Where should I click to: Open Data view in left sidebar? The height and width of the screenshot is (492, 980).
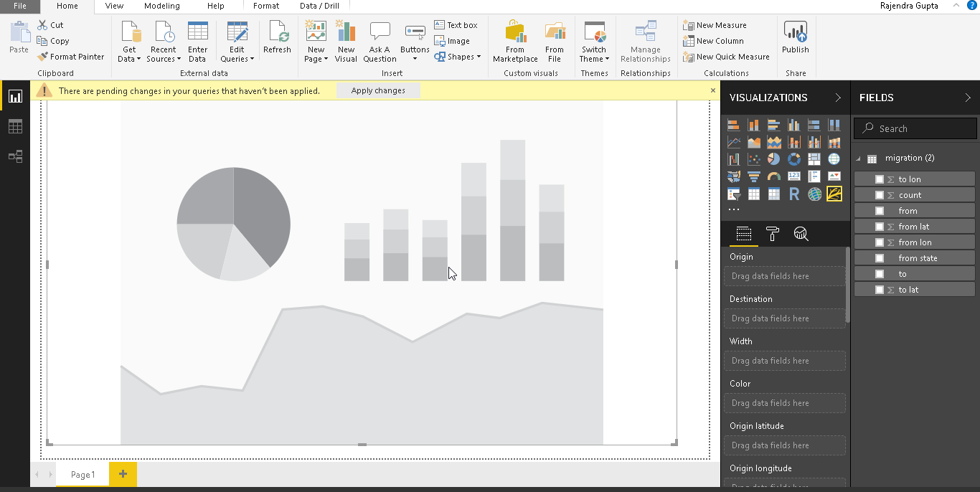pyautogui.click(x=15, y=126)
